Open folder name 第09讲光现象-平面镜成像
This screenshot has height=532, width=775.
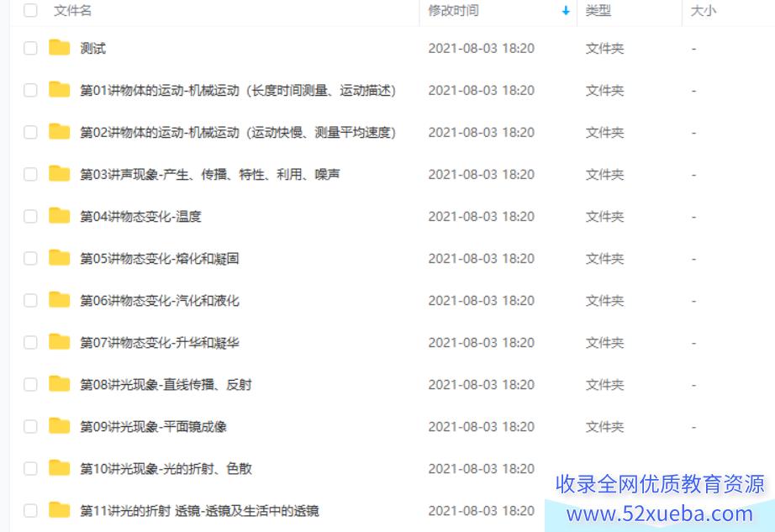pyautogui.click(x=153, y=426)
